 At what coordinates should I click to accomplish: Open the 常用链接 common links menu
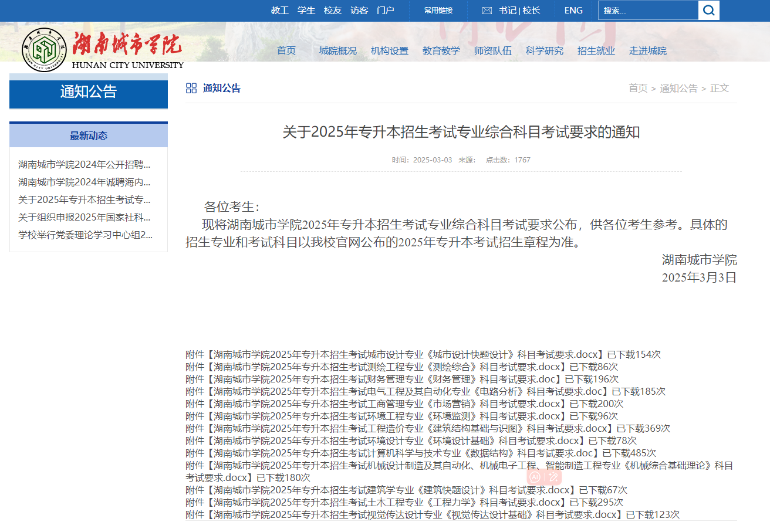point(438,11)
